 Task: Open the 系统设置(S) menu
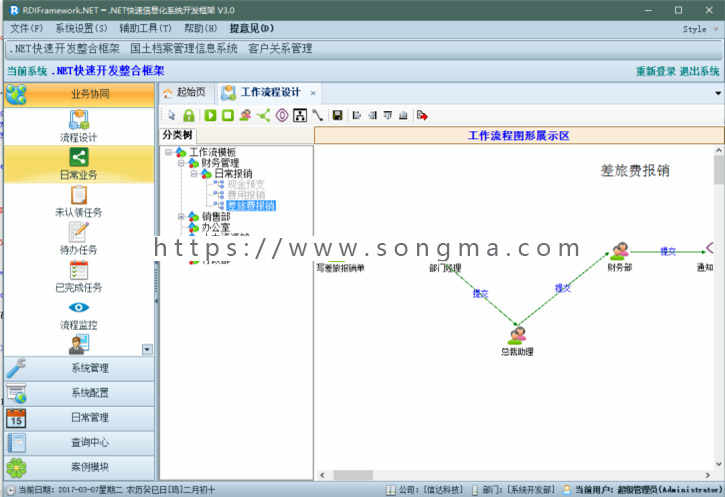pos(81,29)
